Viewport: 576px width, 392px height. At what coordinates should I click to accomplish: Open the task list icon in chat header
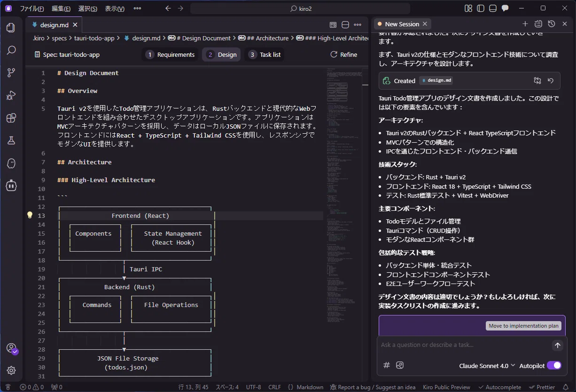pyautogui.click(x=538, y=24)
